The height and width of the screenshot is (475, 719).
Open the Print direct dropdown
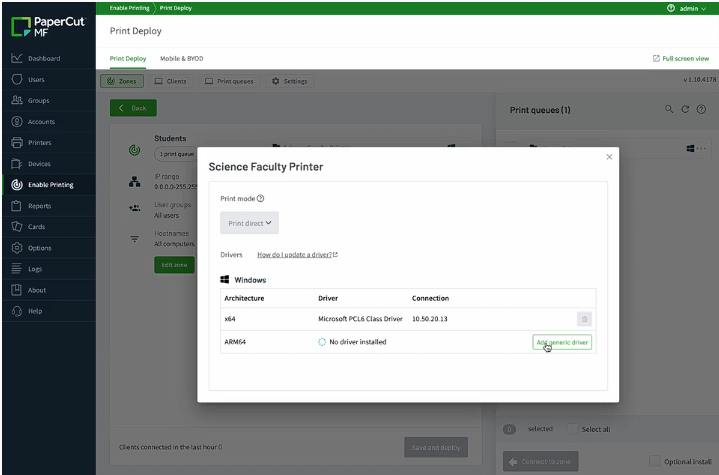pyautogui.click(x=249, y=223)
